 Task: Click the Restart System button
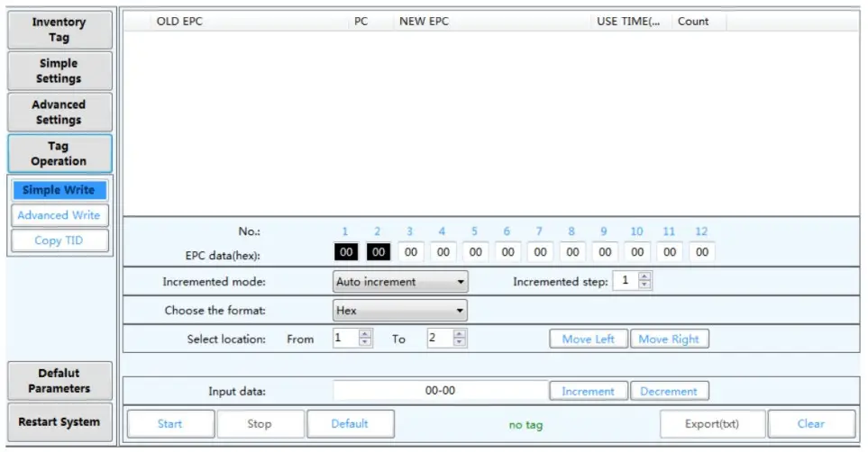[59, 422]
